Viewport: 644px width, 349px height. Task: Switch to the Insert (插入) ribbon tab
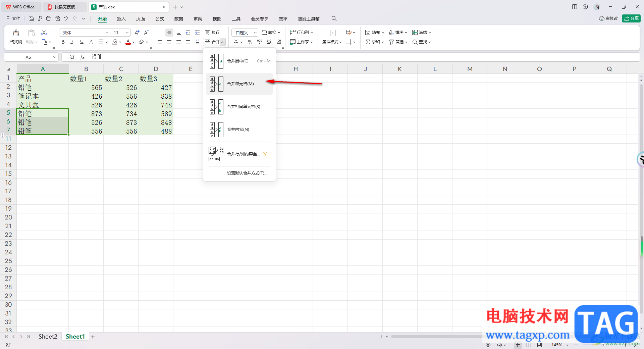(121, 19)
